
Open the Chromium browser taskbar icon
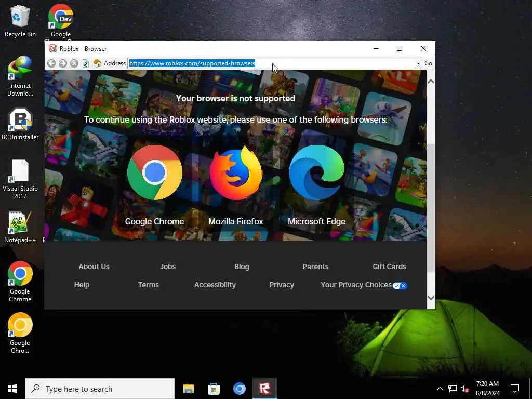[239, 389]
